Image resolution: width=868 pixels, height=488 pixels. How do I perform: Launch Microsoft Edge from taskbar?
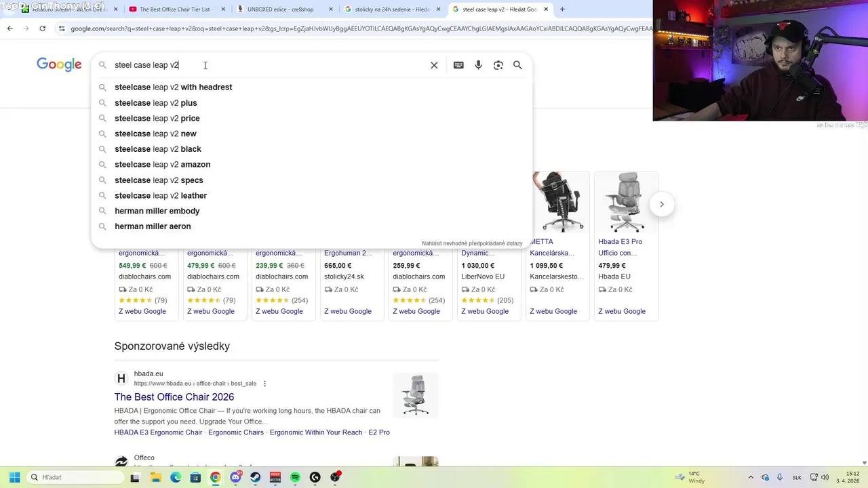tap(176, 477)
